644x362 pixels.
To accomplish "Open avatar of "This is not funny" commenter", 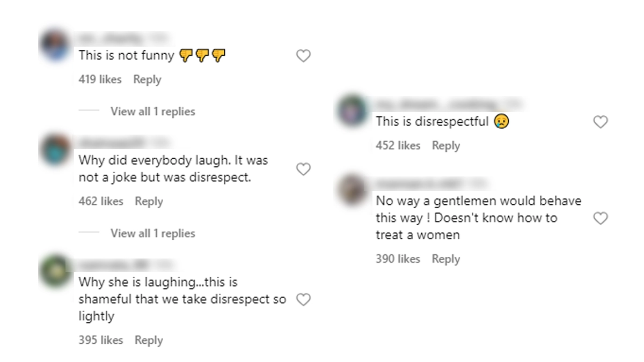I will click(55, 46).
